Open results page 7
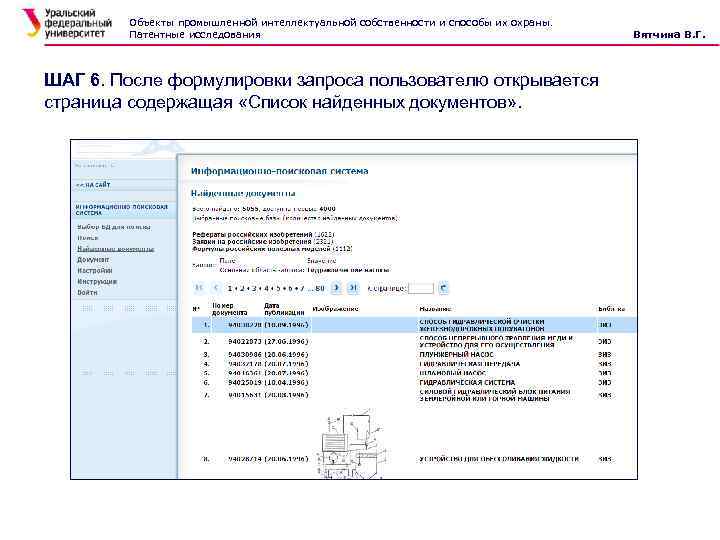This screenshot has width=720, height=540. [x=302, y=288]
